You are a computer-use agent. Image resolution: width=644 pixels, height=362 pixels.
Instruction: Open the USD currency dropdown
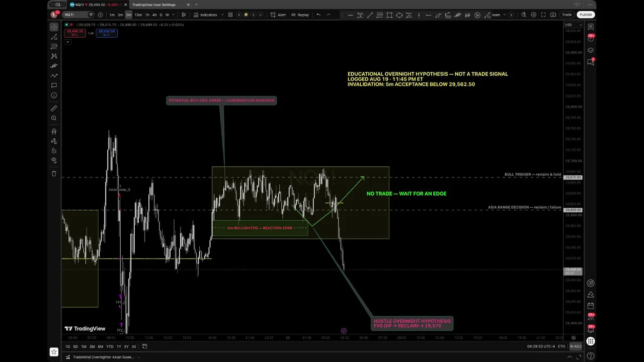(573, 25)
